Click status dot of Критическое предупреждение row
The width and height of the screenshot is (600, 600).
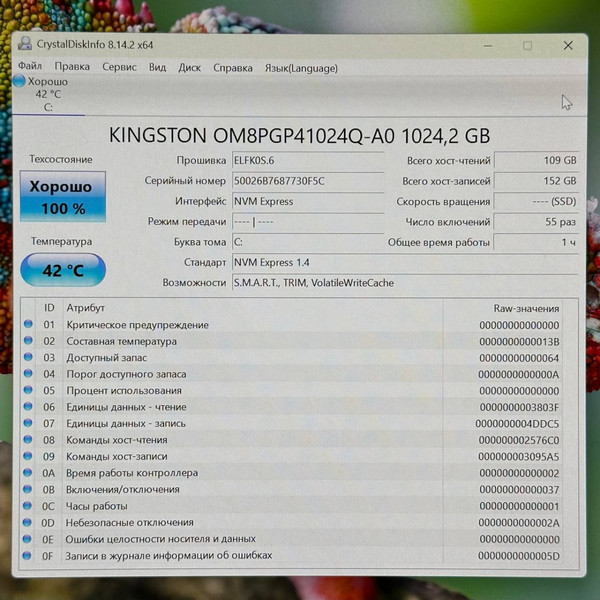click(28, 324)
